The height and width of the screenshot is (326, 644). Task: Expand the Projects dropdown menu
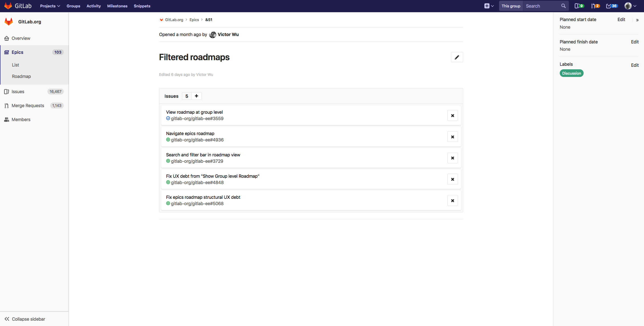tap(50, 6)
